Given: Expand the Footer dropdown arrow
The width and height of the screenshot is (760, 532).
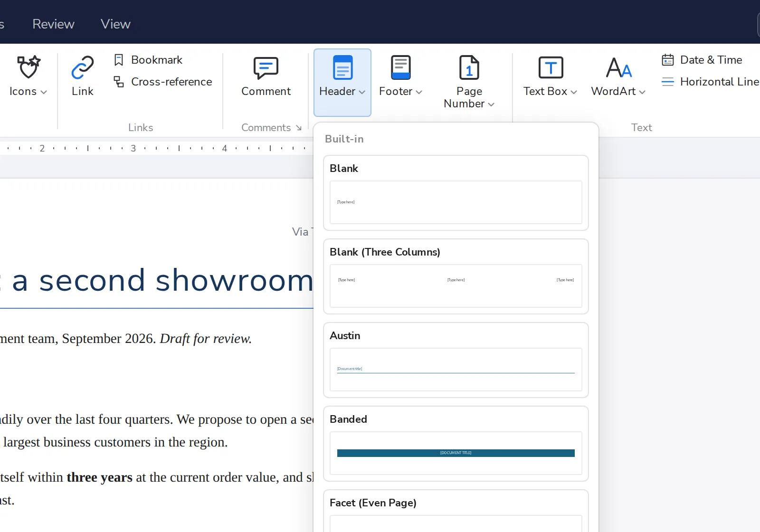Looking at the screenshot, I should point(419,92).
